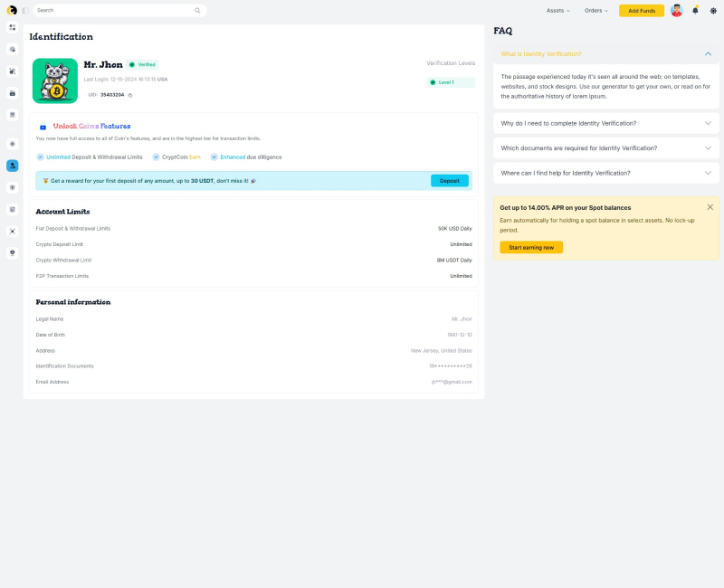724x588 pixels.
Task: Open the dashboard grid icon in sidebar
Action: click(13, 28)
